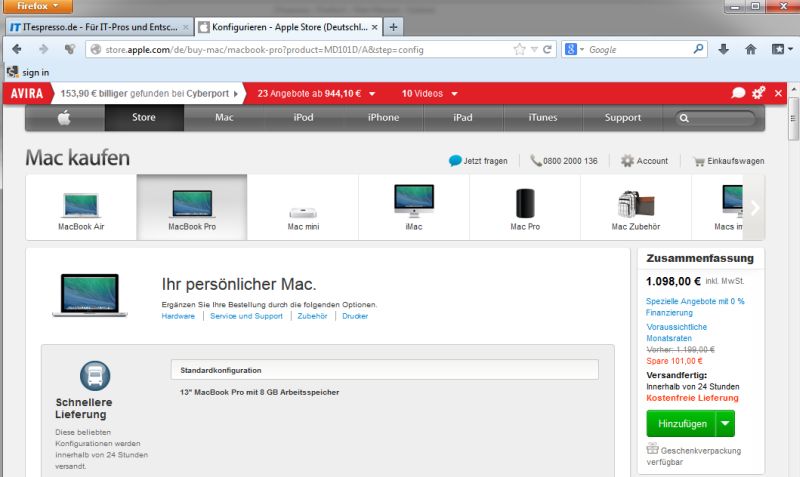
Task: Open the iPod navigation item
Action: [x=303, y=117]
